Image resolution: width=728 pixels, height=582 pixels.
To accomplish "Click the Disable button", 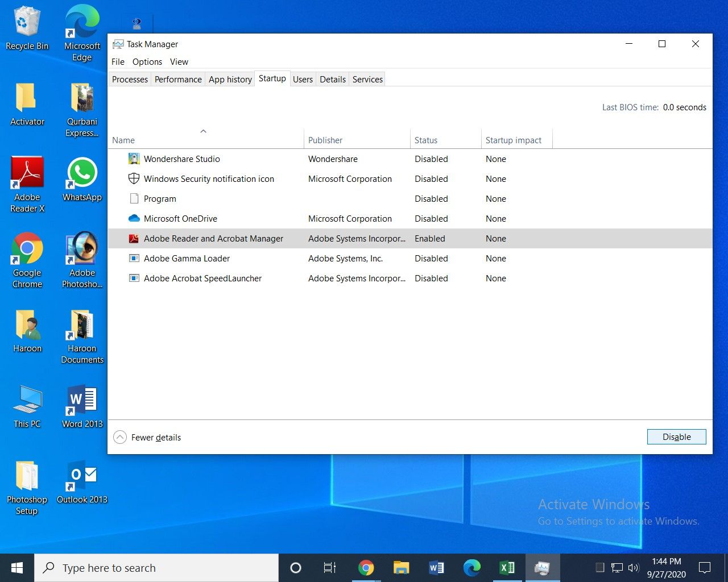I will [677, 436].
